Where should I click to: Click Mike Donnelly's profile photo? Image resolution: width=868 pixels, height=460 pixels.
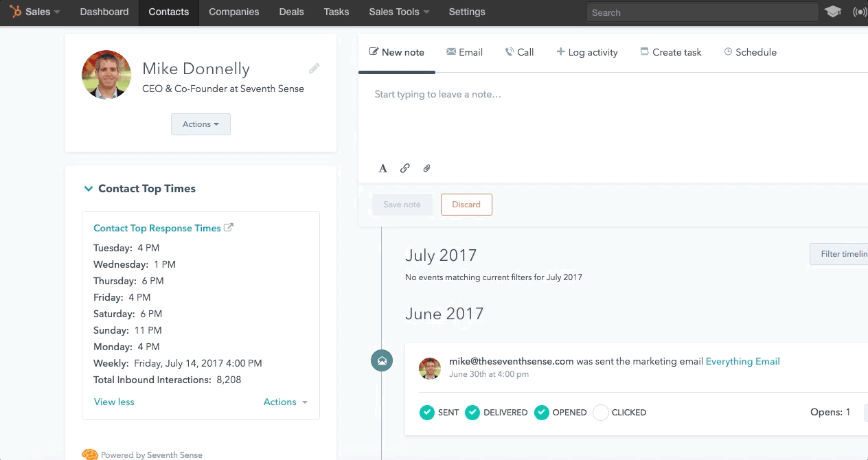point(106,75)
